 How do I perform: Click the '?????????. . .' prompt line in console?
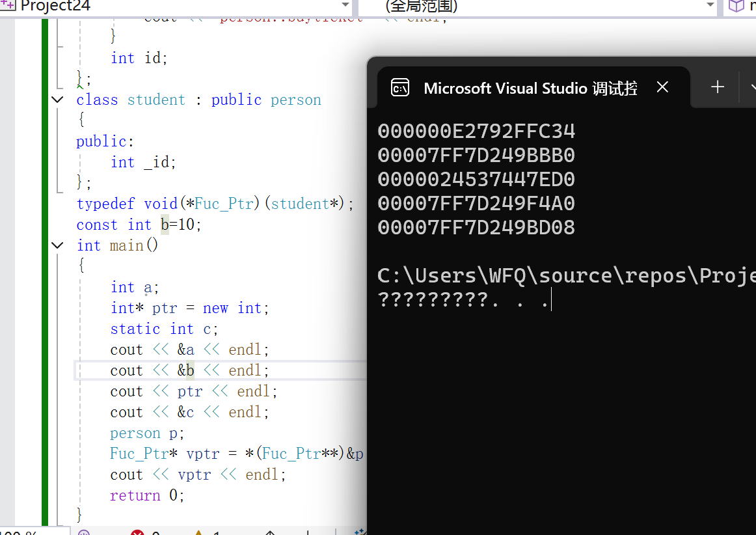coord(464,300)
